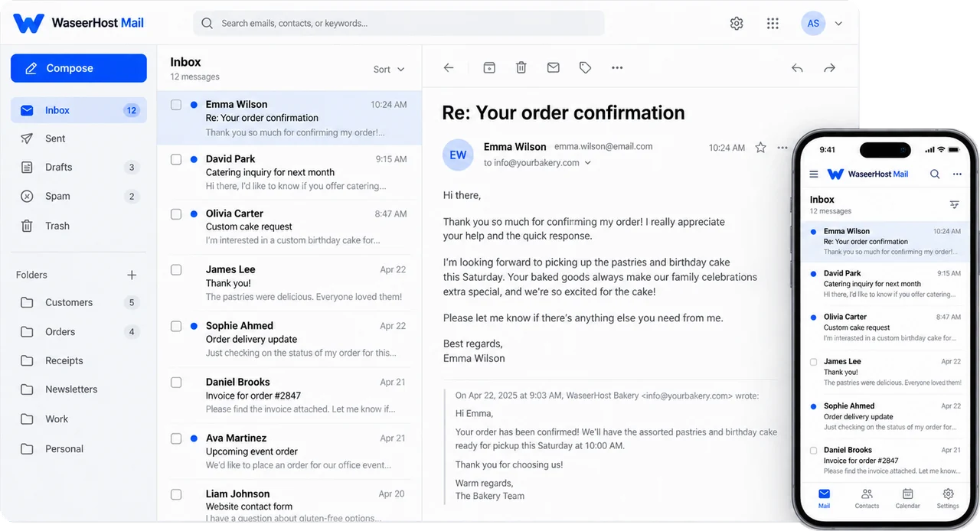
Task: Tap the phone's search icon
Action: click(935, 174)
